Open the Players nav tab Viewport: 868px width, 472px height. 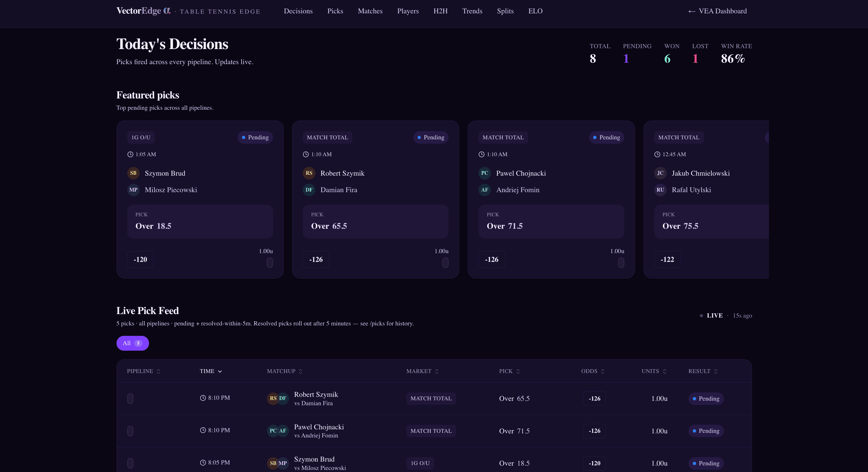pyautogui.click(x=408, y=11)
